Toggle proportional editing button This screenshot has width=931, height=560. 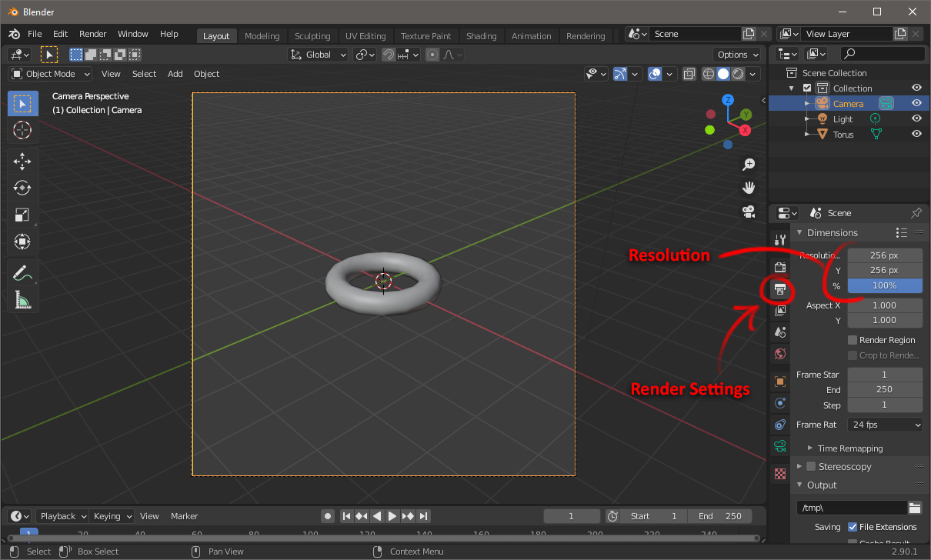(432, 55)
